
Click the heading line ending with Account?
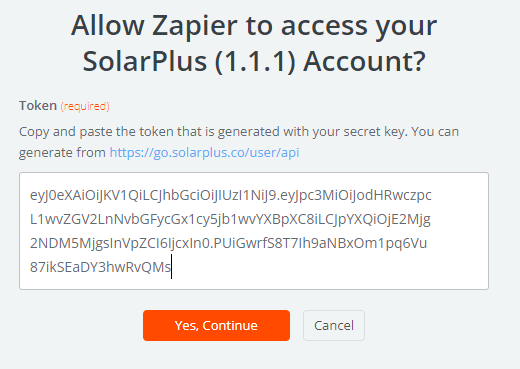pyautogui.click(x=254, y=62)
